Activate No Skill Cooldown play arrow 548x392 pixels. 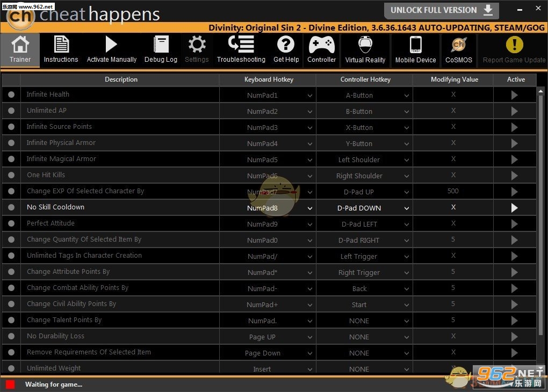tap(514, 207)
